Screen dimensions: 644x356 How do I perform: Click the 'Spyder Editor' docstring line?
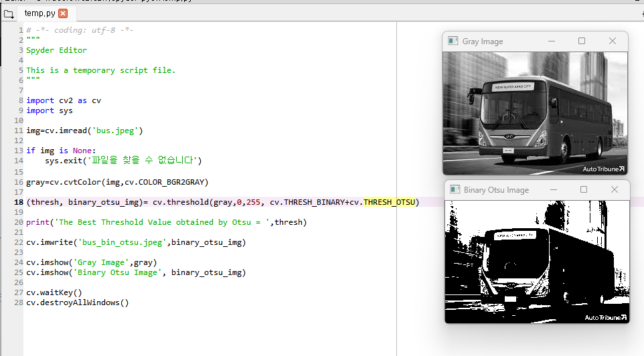pyautogui.click(x=57, y=50)
